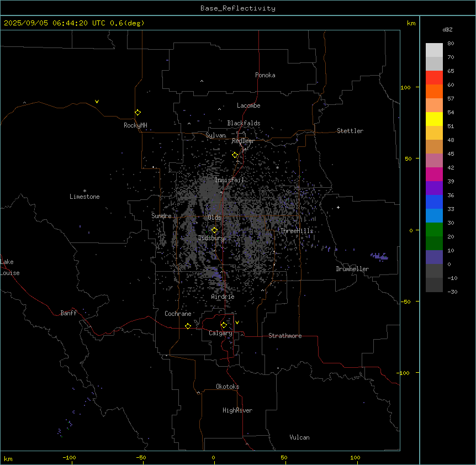Click the -100 tick on bottom axis
476x465 pixels.
69,457
